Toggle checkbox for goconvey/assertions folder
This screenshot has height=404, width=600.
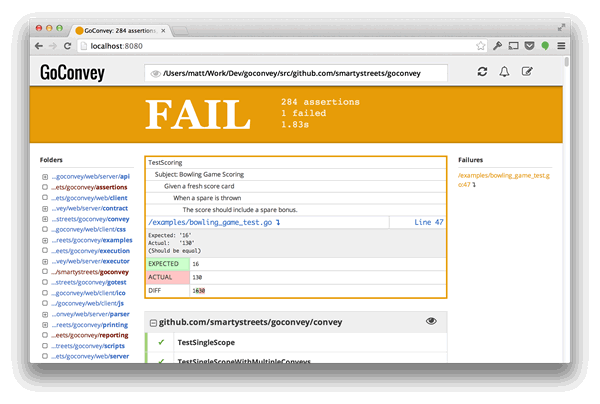[x=45, y=187]
